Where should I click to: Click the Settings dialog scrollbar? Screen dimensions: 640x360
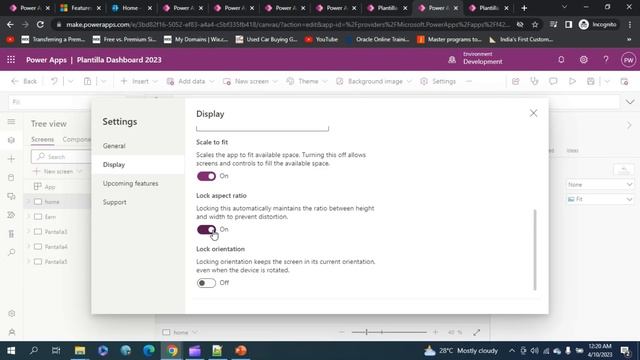pyautogui.click(x=535, y=250)
